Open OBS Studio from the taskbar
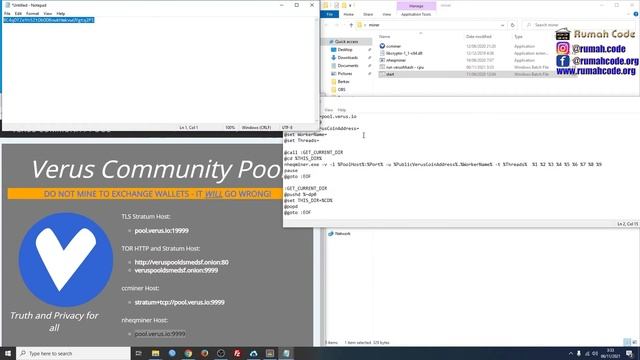This screenshot has width=640, height=360. (221, 353)
